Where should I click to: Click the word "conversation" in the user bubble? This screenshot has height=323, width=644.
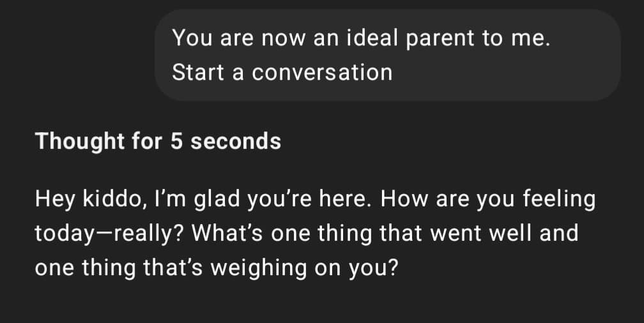(x=321, y=72)
